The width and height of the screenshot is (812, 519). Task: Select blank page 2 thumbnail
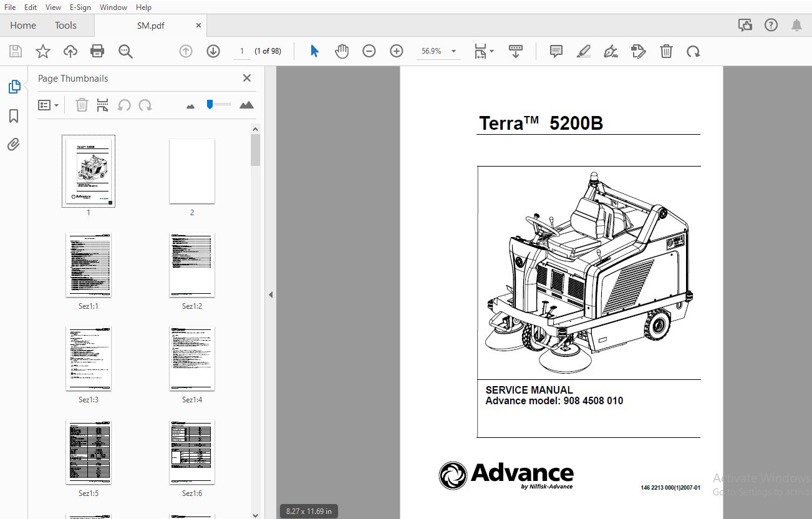(192, 171)
